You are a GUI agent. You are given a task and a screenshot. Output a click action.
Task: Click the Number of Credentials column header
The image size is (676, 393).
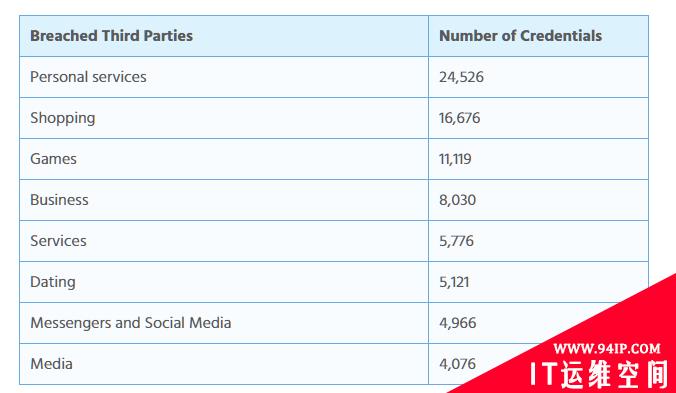click(520, 36)
